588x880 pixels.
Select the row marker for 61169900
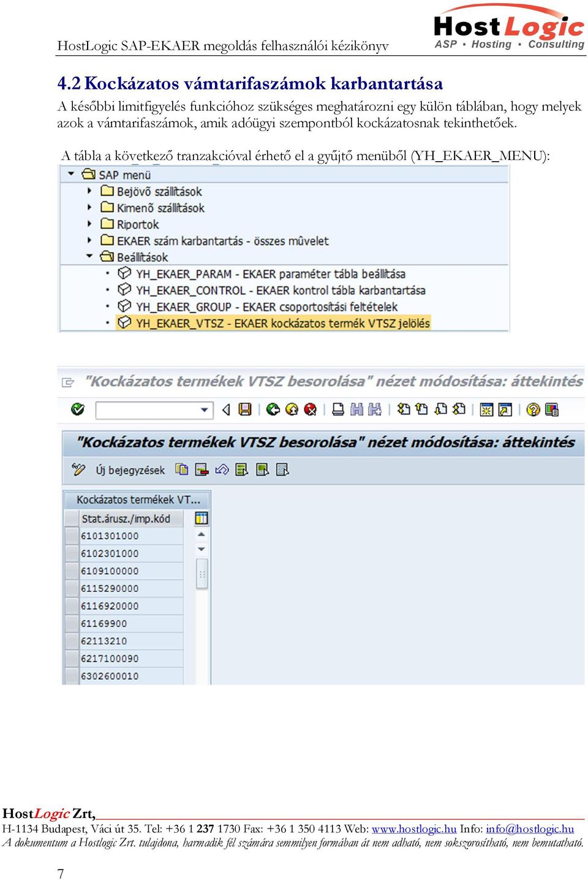(x=72, y=623)
